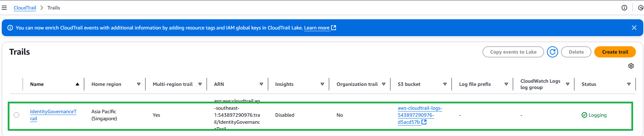Sort by Status column
Image resolution: width=644 pixels, height=136 pixels.
click(629, 84)
